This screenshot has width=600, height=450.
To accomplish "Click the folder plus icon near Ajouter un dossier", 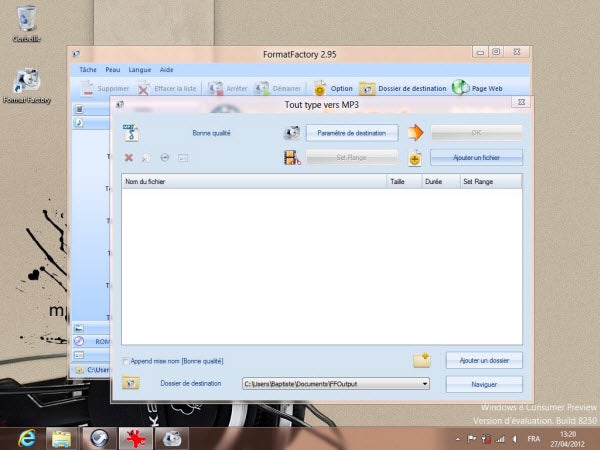I will (422, 360).
